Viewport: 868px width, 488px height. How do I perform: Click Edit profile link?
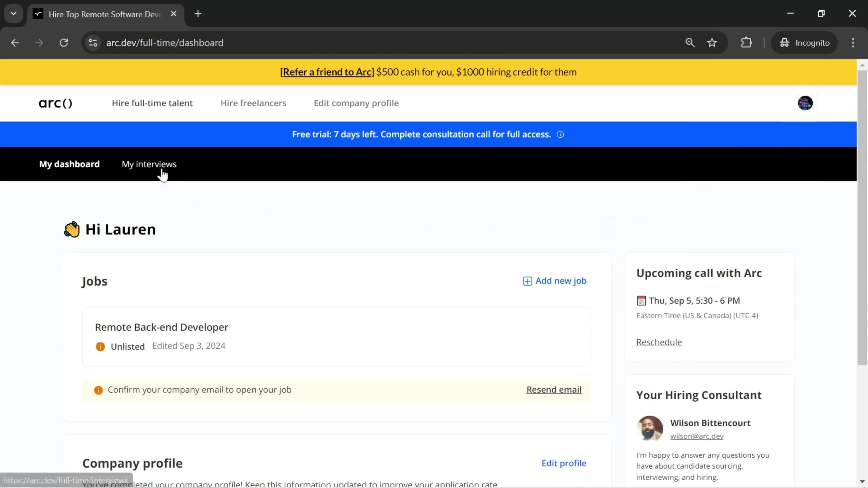click(564, 463)
